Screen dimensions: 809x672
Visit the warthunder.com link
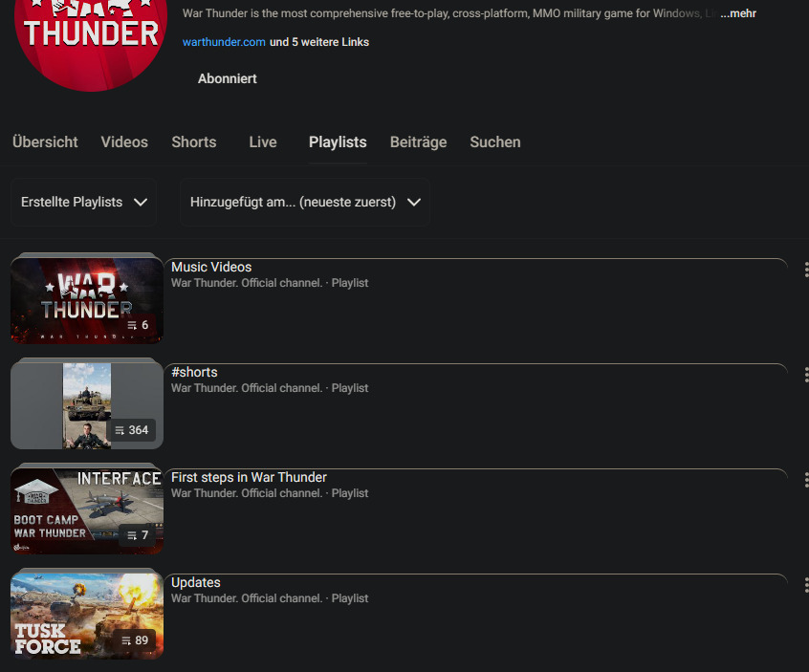pyautogui.click(x=224, y=42)
